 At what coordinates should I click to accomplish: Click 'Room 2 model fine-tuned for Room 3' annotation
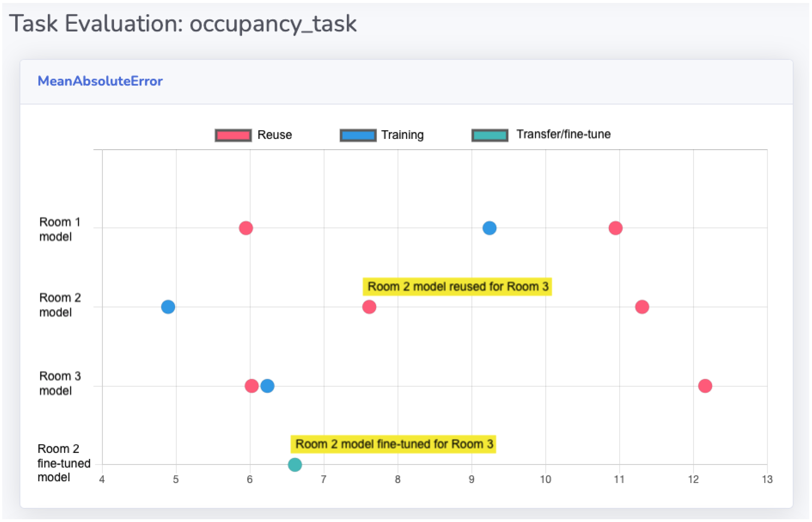[393, 444]
